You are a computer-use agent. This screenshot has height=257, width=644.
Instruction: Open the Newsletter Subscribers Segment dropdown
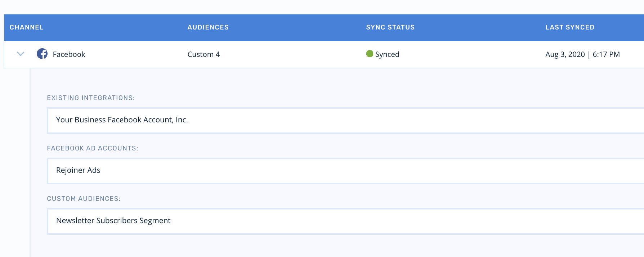coord(345,221)
